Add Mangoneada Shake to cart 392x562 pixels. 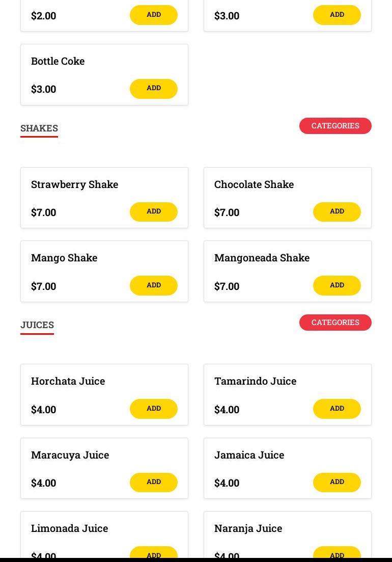pyautogui.click(x=337, y=285)
